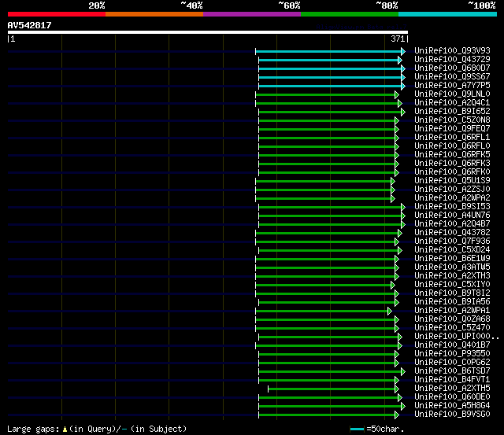The width and height of the screenshot is (504, 435).
Task: Click the UniRef100_A2ZSJ0 label
Action: pyautogui.click(x=452, y=190)
